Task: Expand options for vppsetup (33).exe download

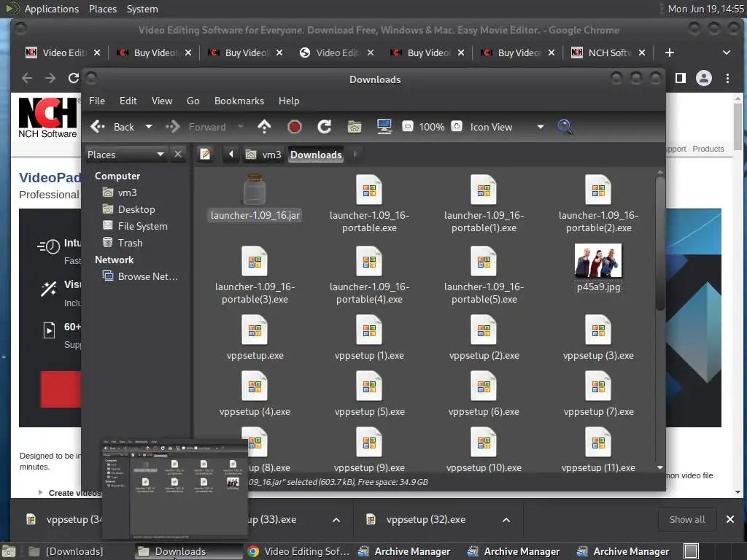Action: [x=336, y=519]
